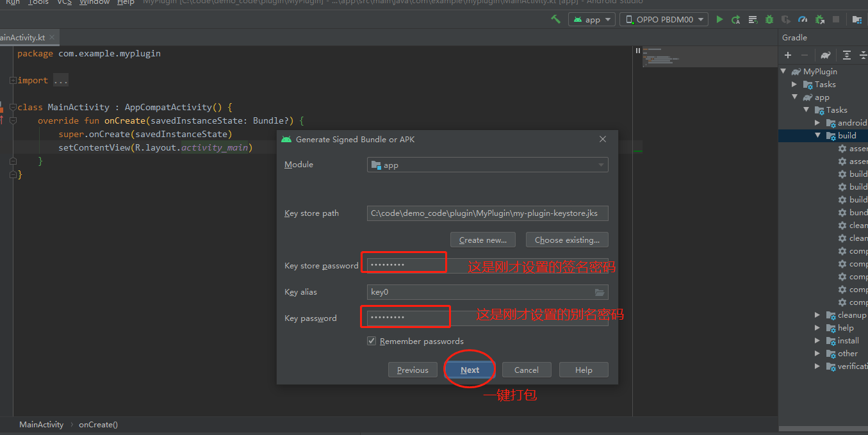
Task: Open the VCS menu
Action: coord(64,3)
